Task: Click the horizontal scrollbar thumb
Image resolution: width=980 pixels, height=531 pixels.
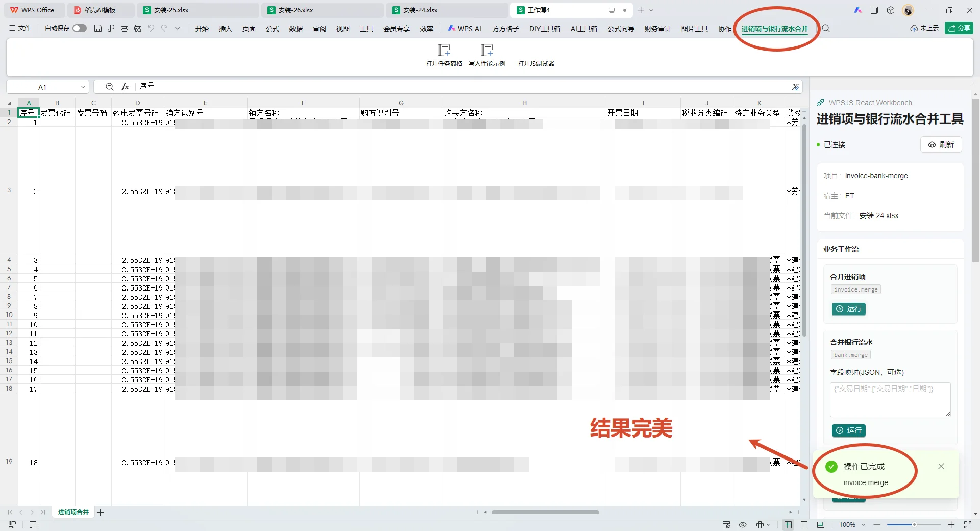Action: (545, 512)
